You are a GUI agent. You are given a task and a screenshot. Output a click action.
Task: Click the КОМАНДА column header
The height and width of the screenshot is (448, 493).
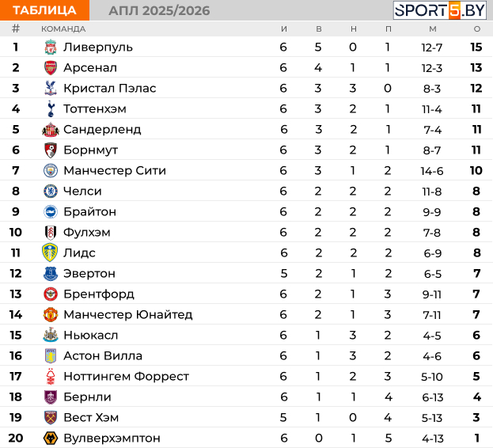63,29
